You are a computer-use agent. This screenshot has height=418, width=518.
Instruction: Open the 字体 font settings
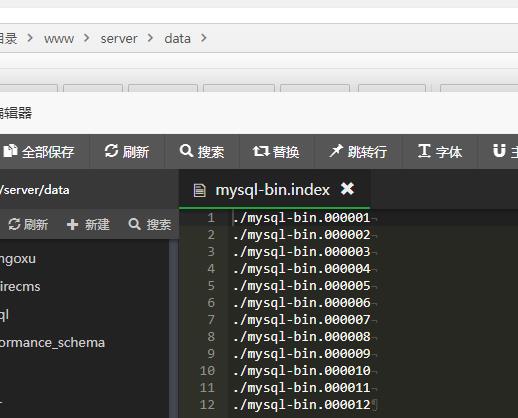tap(440, 152)
